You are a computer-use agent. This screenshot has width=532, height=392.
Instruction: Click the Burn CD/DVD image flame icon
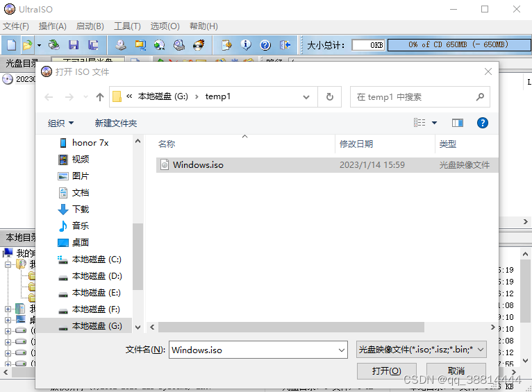tap(199, 45)
